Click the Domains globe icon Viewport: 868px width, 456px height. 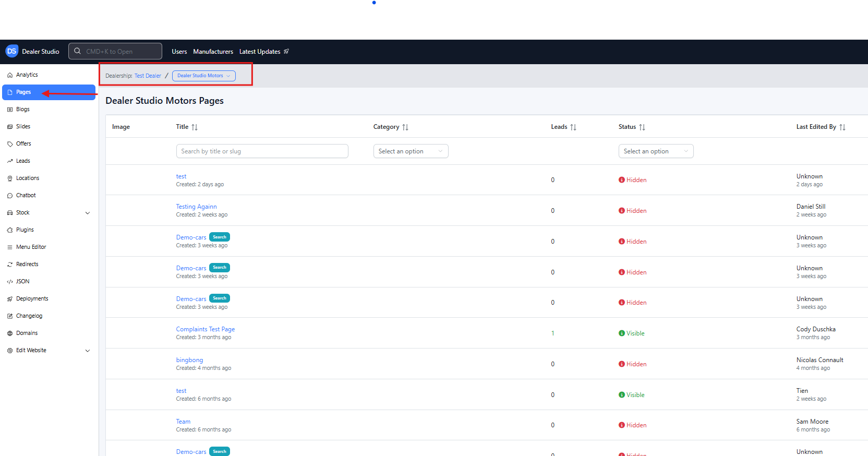click(10, 333)
